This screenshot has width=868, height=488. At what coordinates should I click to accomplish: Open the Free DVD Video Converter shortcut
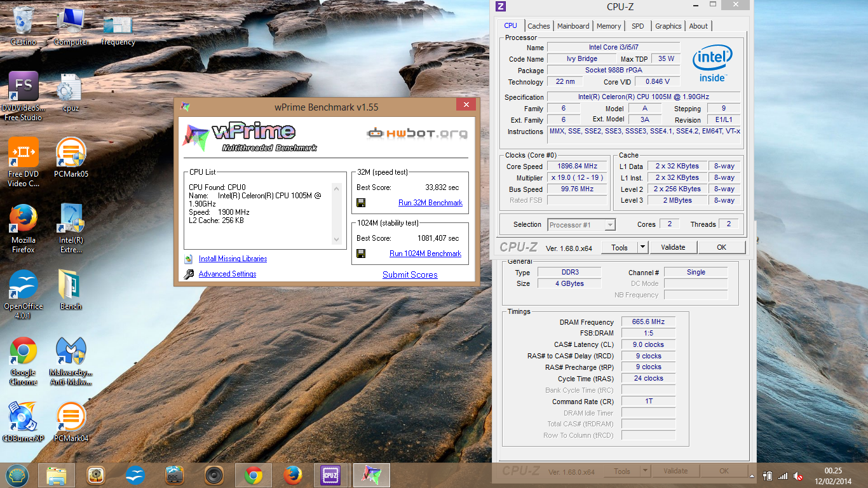24,162
